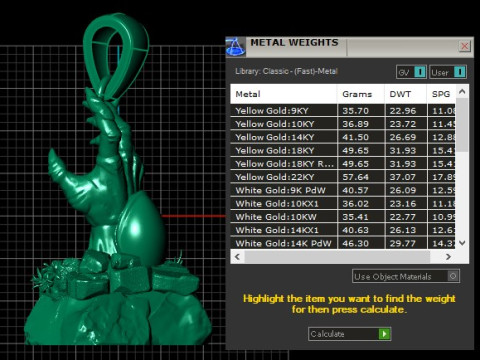
Task: Click the Calculate button
Action: pyautogui.click(x=349, y=334)
